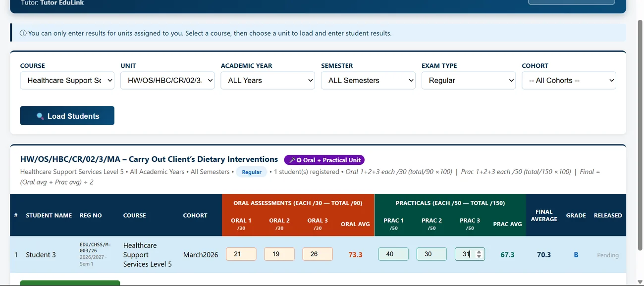Open the Exam Type dropdown
Image resolution: width=644 pixels, height=286 pixels.
(x=469, y=81)
